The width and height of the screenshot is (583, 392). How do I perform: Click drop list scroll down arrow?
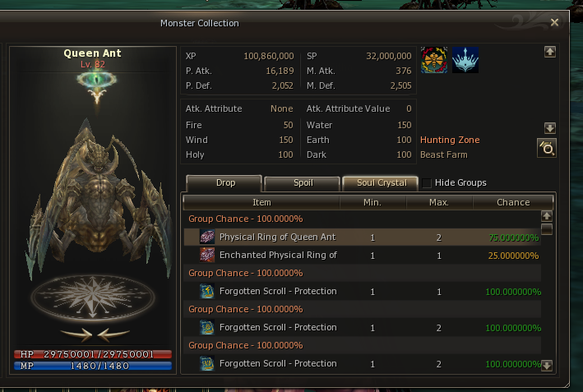click(x=546, y=366)
